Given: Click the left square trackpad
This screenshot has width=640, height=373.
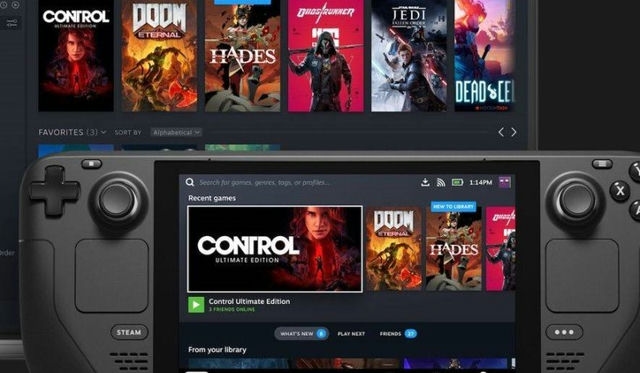Looking at the screenshot, I should (111, 275).
